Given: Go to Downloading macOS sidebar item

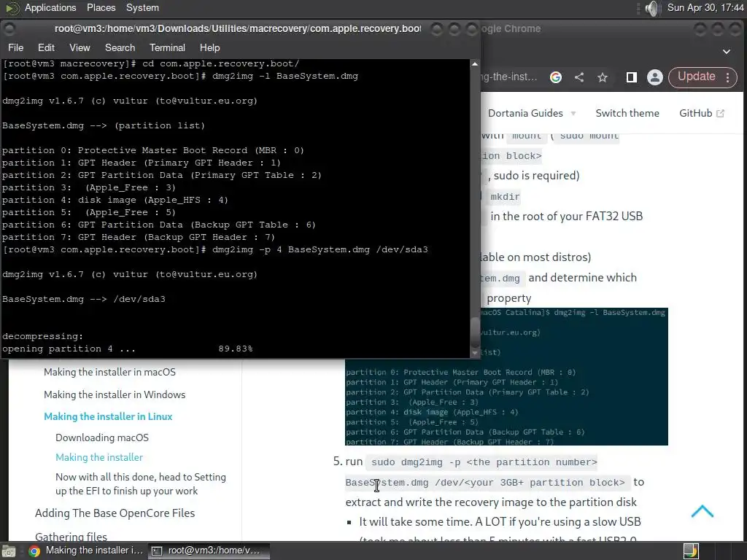Looking at the screenshot, I should tap(102, 437).
